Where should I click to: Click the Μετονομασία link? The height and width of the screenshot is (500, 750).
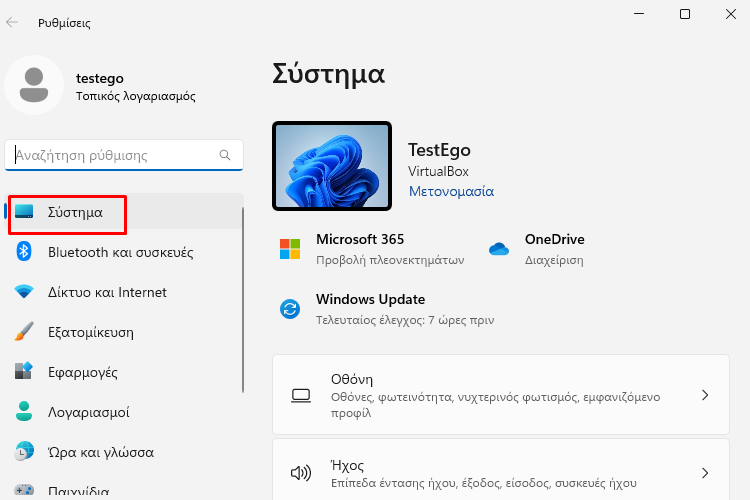[x=451, y=191]
